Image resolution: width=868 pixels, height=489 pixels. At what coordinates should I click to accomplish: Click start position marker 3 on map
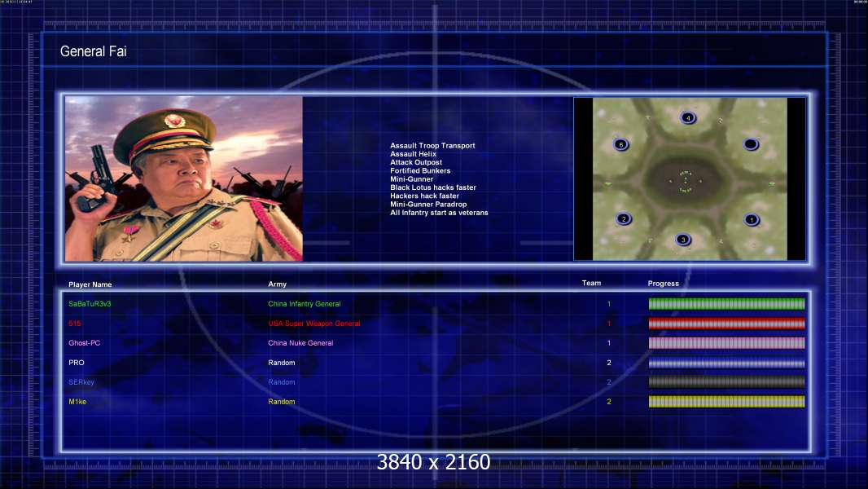683,240
